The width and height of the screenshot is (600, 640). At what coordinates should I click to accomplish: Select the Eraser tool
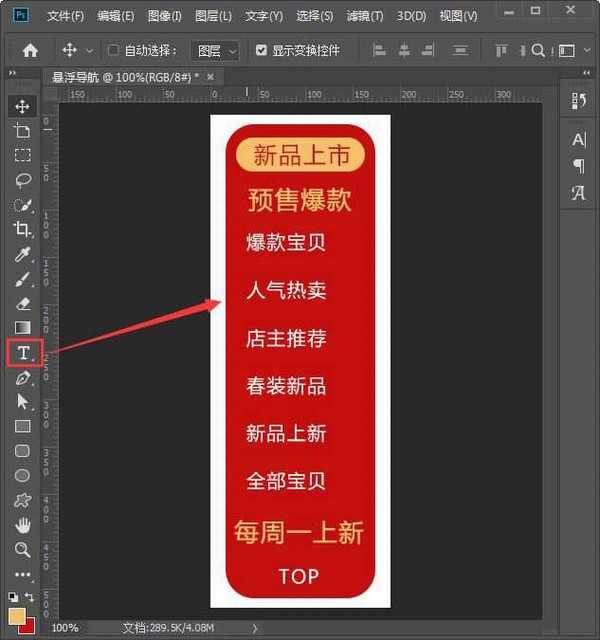(22, 303)
